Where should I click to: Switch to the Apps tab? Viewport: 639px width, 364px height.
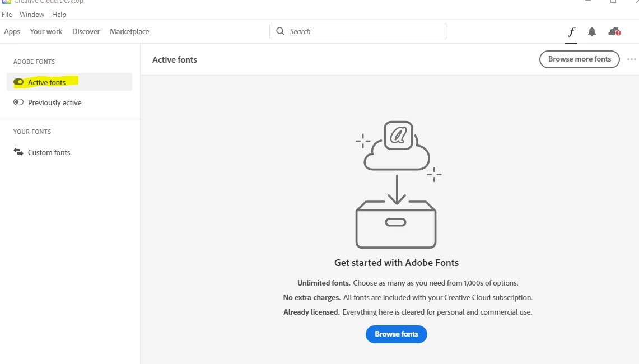12,31
